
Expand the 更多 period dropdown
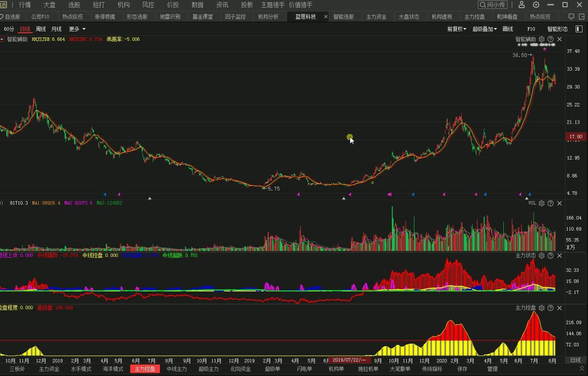(77, 29)
